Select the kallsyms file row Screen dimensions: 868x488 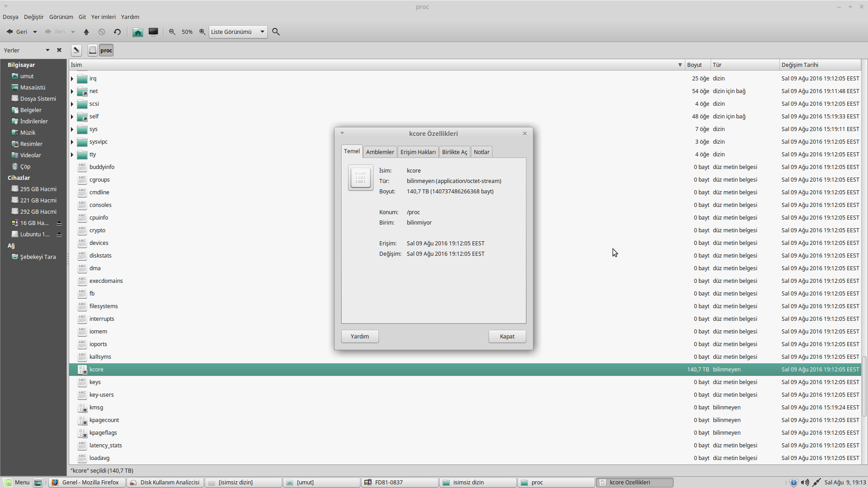[x=465, y=357]
